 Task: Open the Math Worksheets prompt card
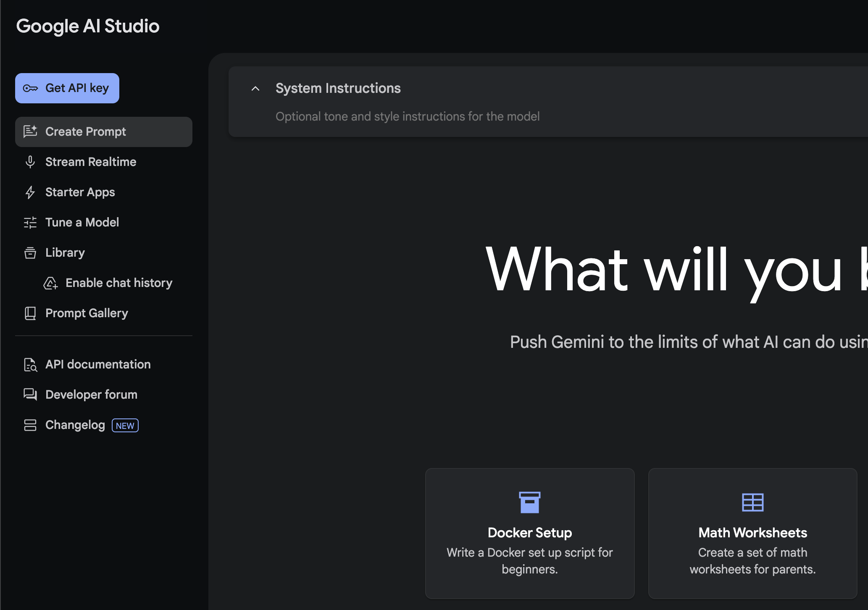click(752, 533)
